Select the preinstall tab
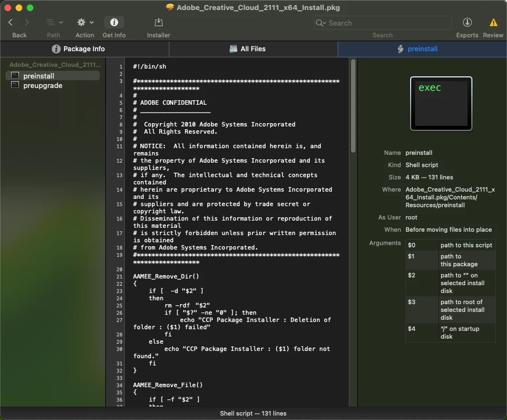 coord(422,49)
